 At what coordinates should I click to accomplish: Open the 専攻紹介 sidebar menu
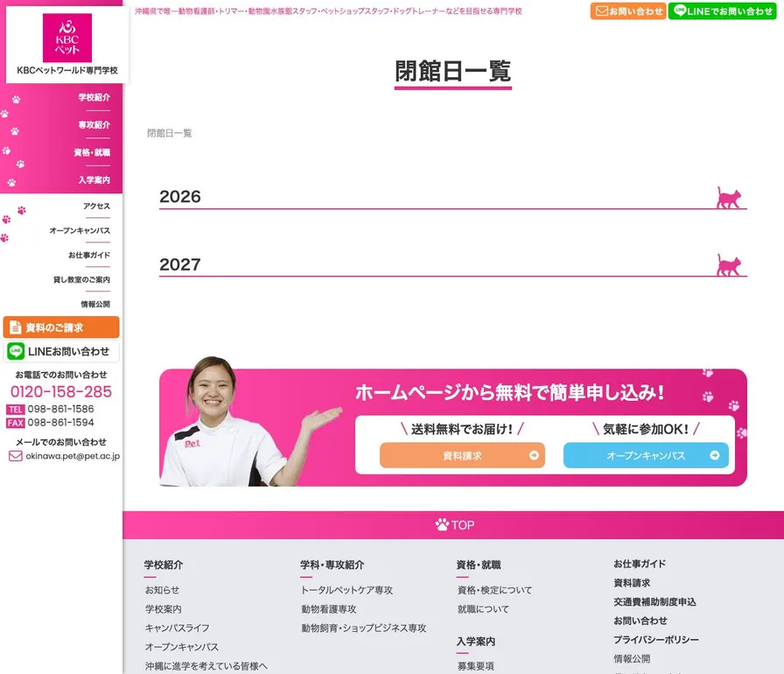click(x=94, y=125)
